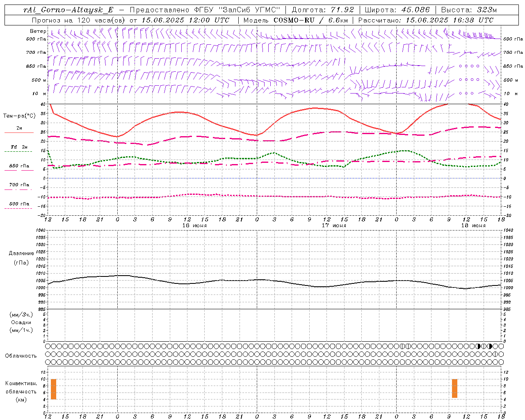The width and height of the screenshot is (525, 420).
Task: Click the Td 2м dashed legend entry
Action: (x=19, y=148)
